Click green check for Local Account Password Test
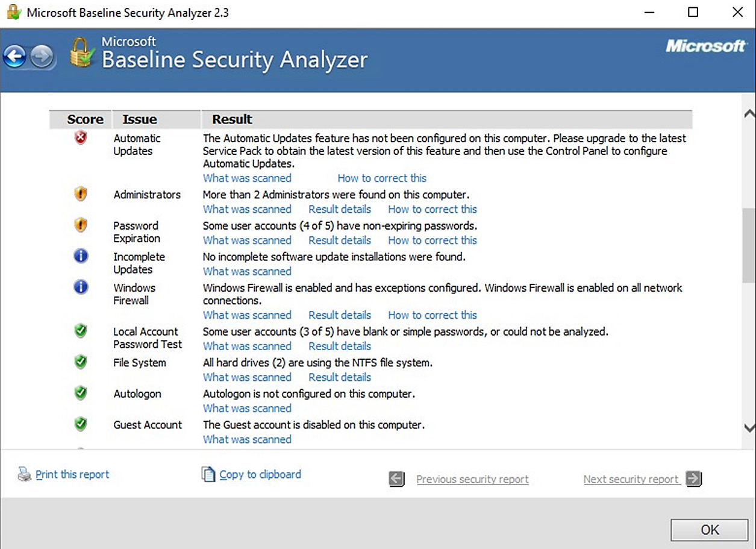 [81, 331]
